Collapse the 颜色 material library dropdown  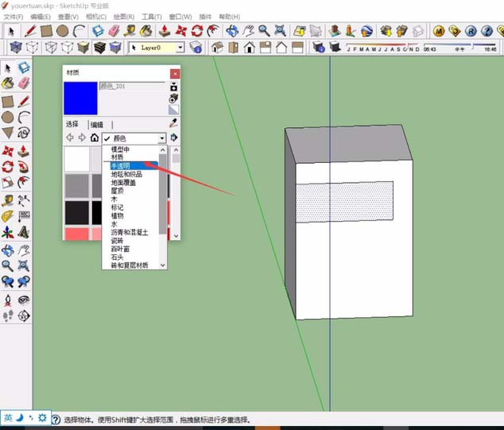162,138
